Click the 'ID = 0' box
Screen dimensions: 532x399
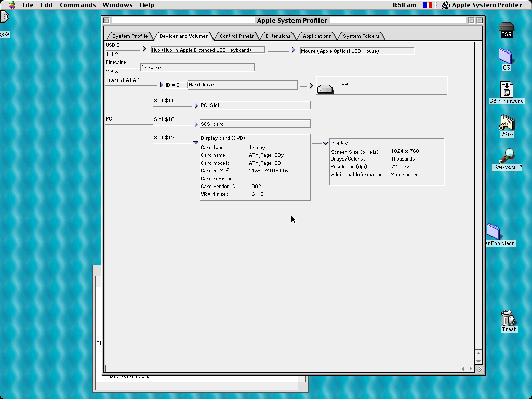coord(176,85)
